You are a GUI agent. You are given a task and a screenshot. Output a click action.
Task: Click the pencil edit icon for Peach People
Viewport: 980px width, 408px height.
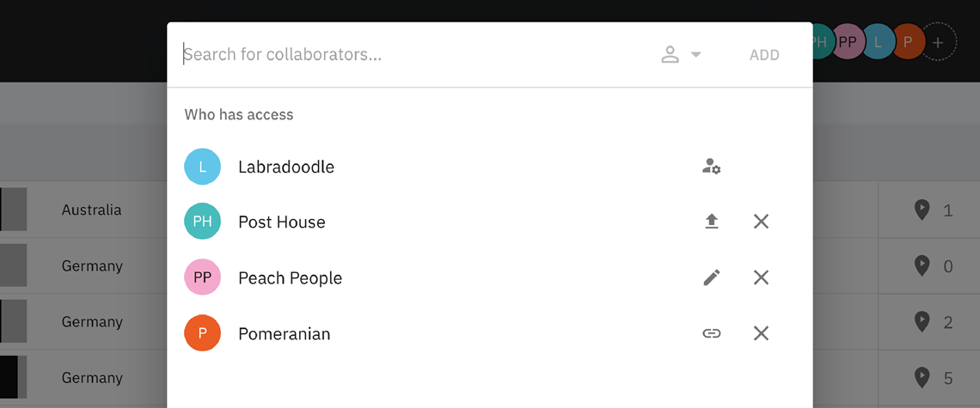coord(711,277)
